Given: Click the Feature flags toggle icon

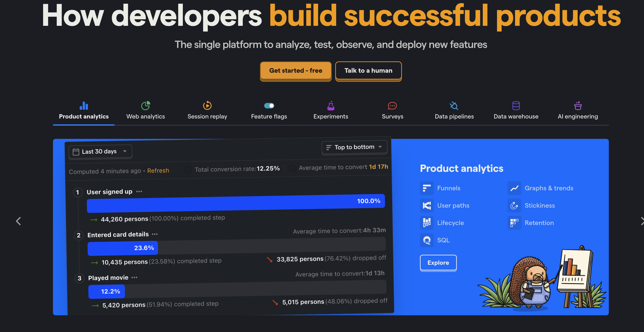Looking at the screenshot, I should [x=269, y=106].
